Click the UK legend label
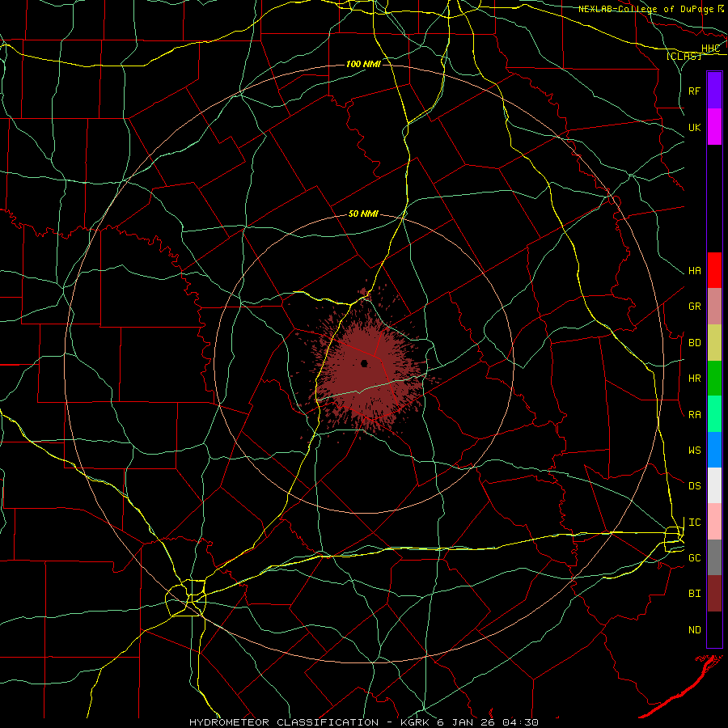Image resolution: width=728 pixels, height=728 pixels. (695, 127)
